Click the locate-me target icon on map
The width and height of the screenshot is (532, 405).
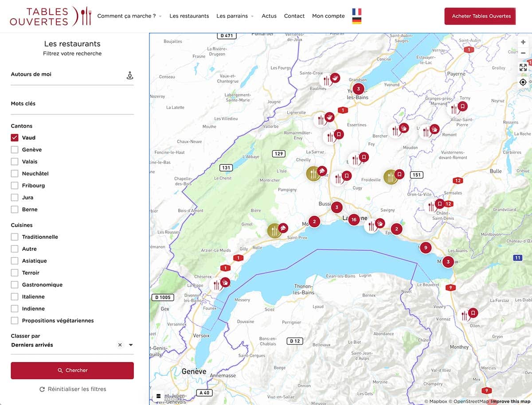[x=523, y=82]
